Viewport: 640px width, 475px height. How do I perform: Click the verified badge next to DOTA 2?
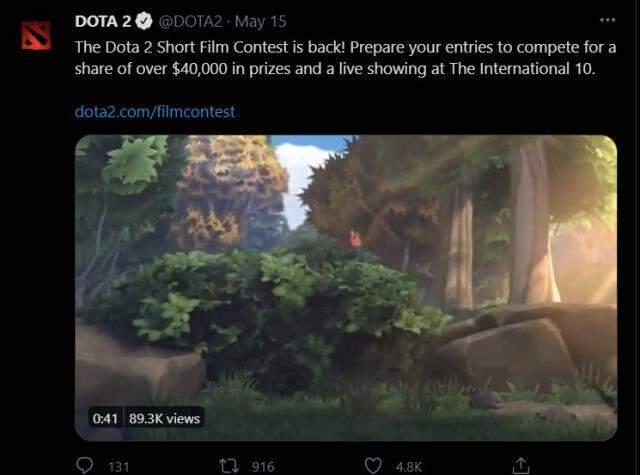coord(144,22)
